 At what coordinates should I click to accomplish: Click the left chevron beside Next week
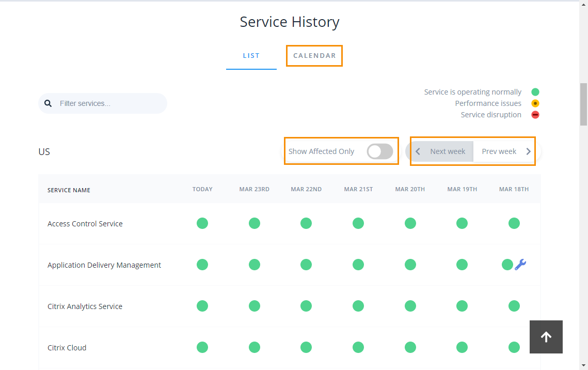(x=418, y=151)
